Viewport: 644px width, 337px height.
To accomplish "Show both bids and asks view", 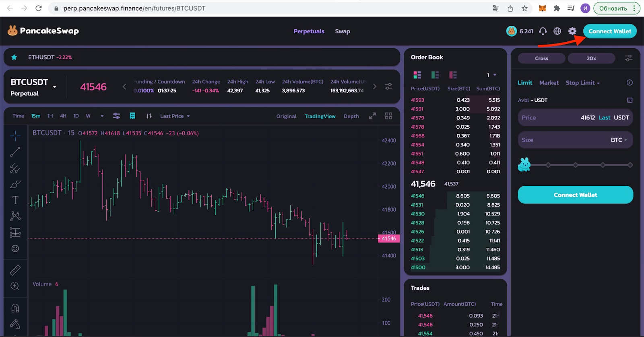I will (417, 75).
